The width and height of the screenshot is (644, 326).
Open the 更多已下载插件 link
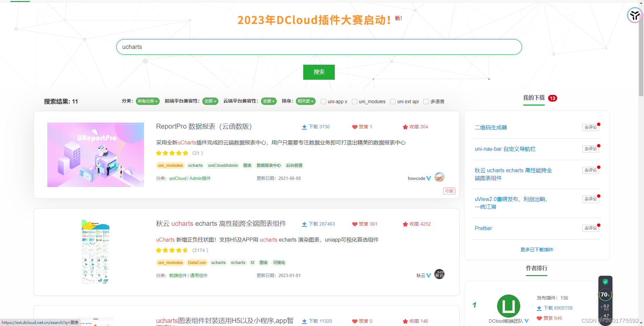[x=536, y=250]
